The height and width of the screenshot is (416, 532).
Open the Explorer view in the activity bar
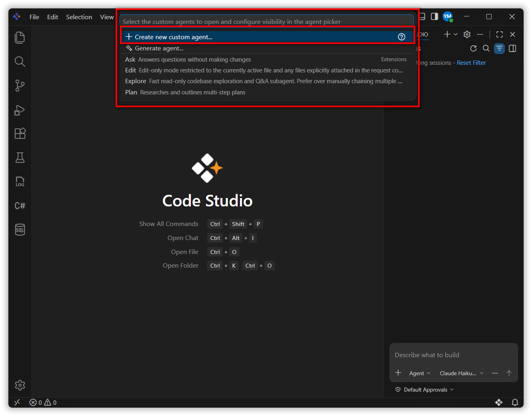pyautogui.click(x=20, y=38)
